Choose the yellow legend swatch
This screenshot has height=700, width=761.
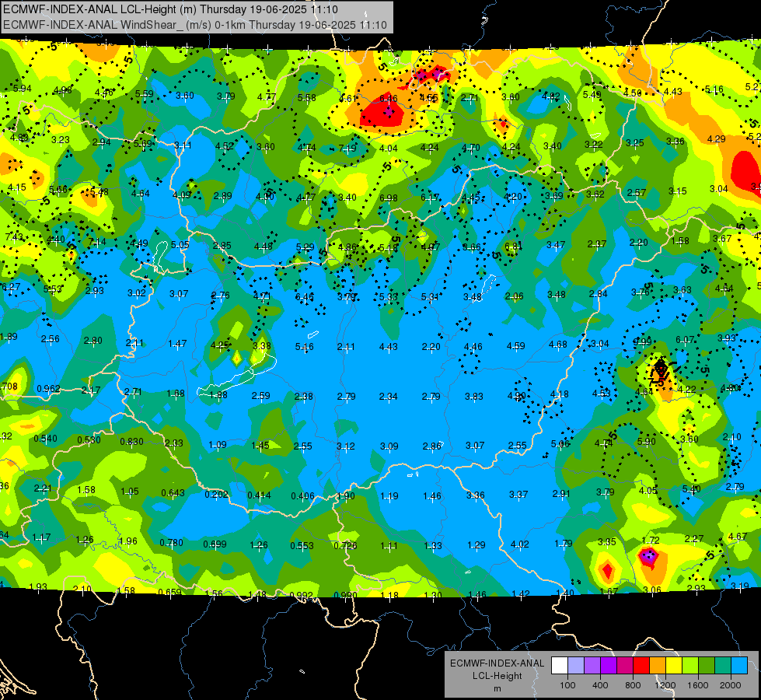pos(674,665)
